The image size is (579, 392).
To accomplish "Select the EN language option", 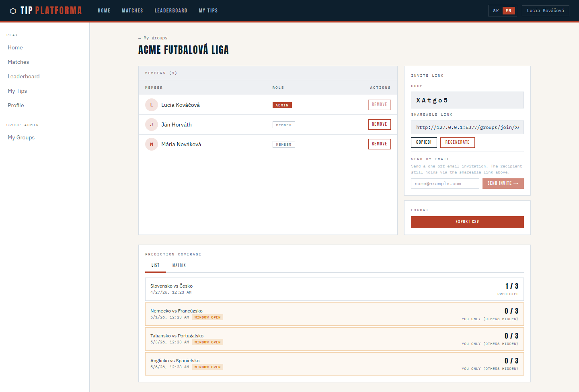I will click(508, 11).
